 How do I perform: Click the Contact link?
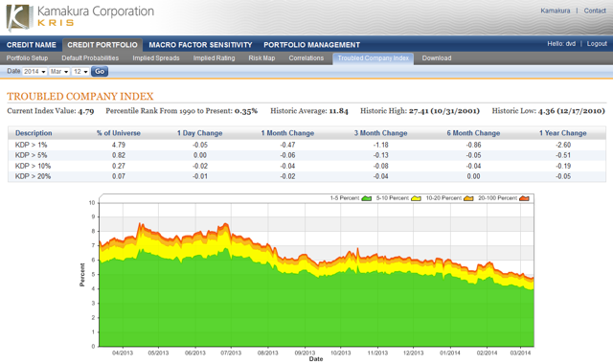(595, 11)
